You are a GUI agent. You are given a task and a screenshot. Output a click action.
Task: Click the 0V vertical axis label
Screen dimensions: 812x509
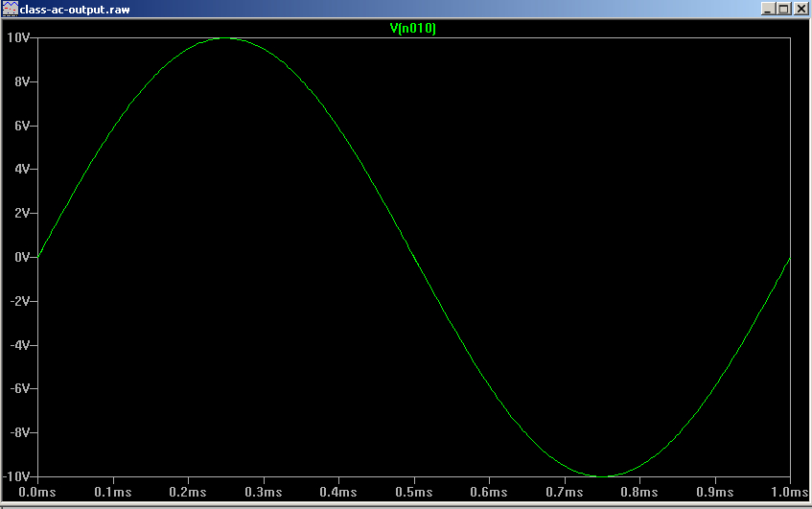click(22, 257)
